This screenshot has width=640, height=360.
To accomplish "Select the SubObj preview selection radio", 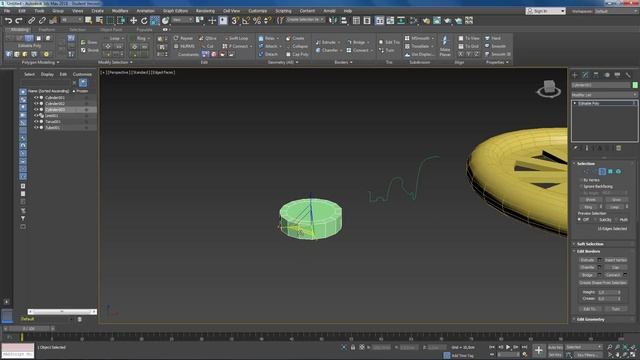I will [597, 220].
